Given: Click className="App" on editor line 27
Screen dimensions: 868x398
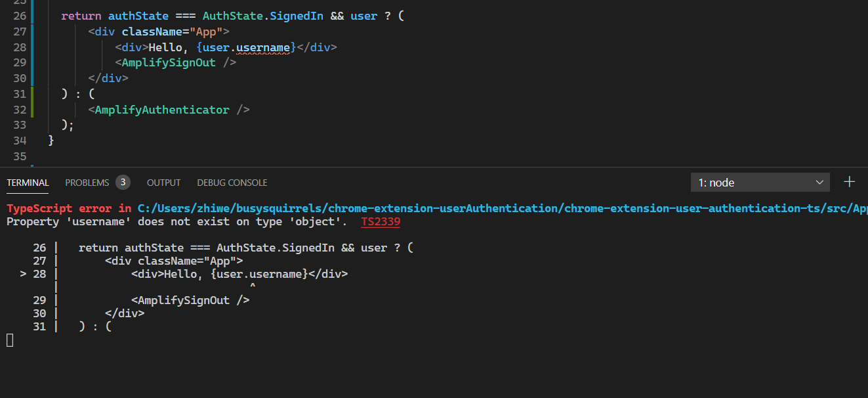Looking at the screenshot, I should (172, 32).
